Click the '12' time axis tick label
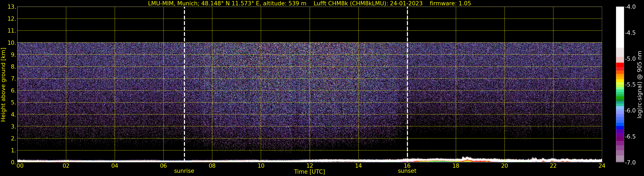Screen dimensions: 644x176 [310, 166]
